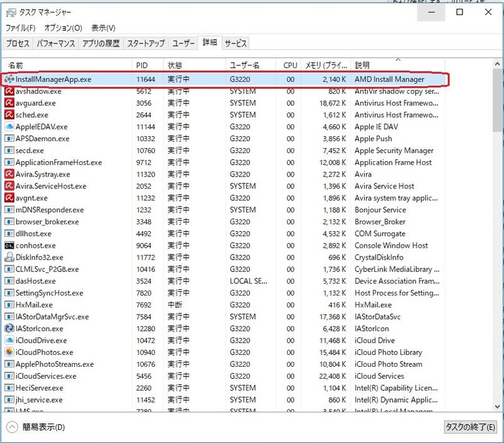Collapse to simple view with the 簡易表示 arrow
The image size is (504, 443).
(12, 427)
